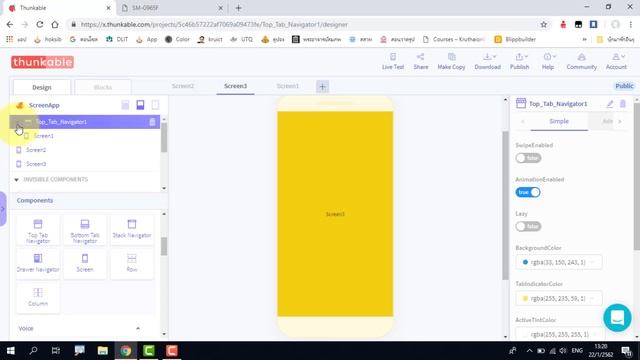Open the chat support bubble
This screenshot has width=640, height=360.
point(617,317)
